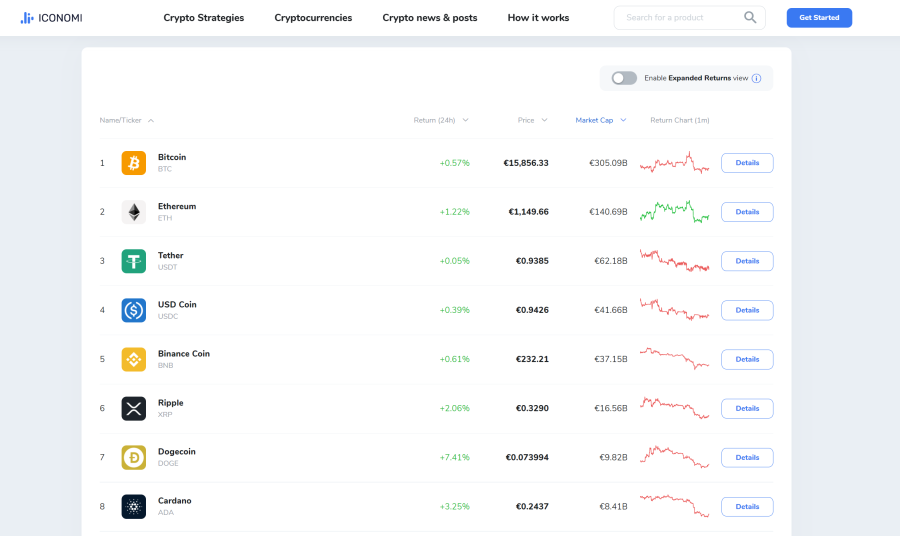
Task: Sort by Return (24h) column
Action: [x=441, y=121]
